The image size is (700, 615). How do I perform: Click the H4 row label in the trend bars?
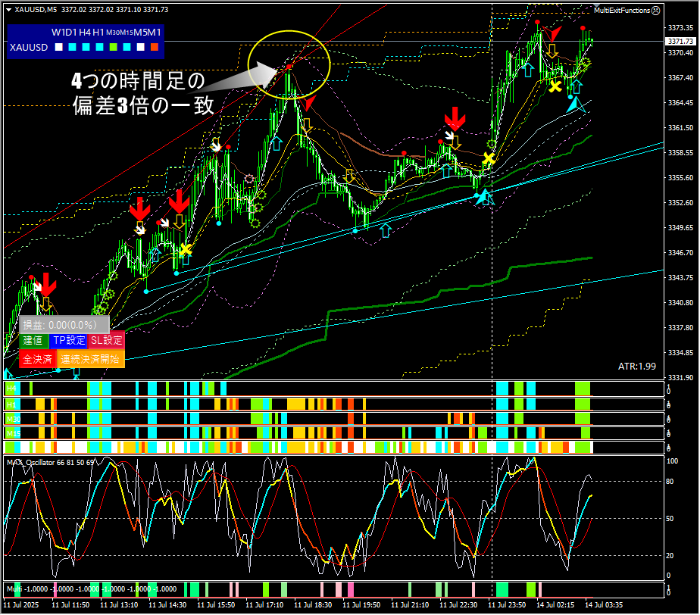(11, 389)
